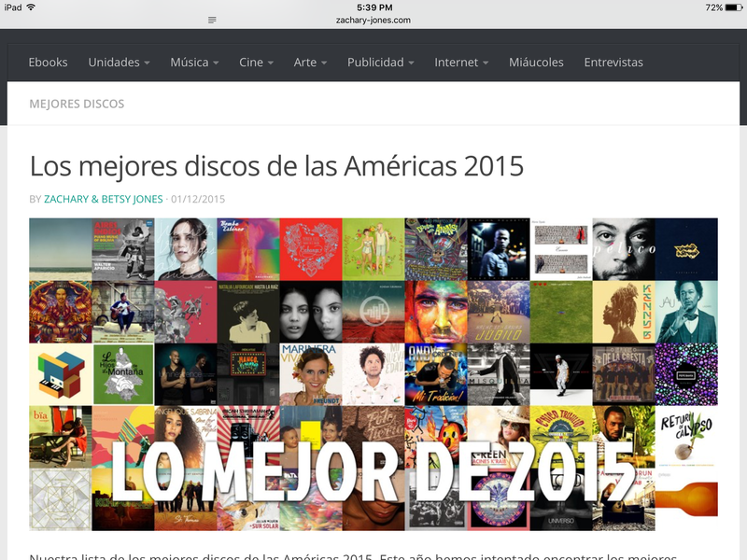The width and height of the screenshot is (747, 560).
Task: Expand the Publicidad dropdown menu
Action: click(x=381, y=63)
